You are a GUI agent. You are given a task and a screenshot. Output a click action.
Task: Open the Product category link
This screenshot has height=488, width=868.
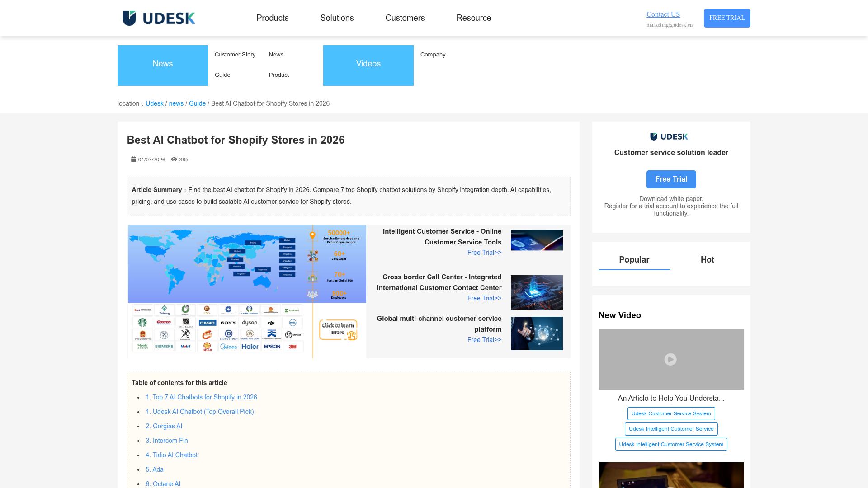[279, 75]
